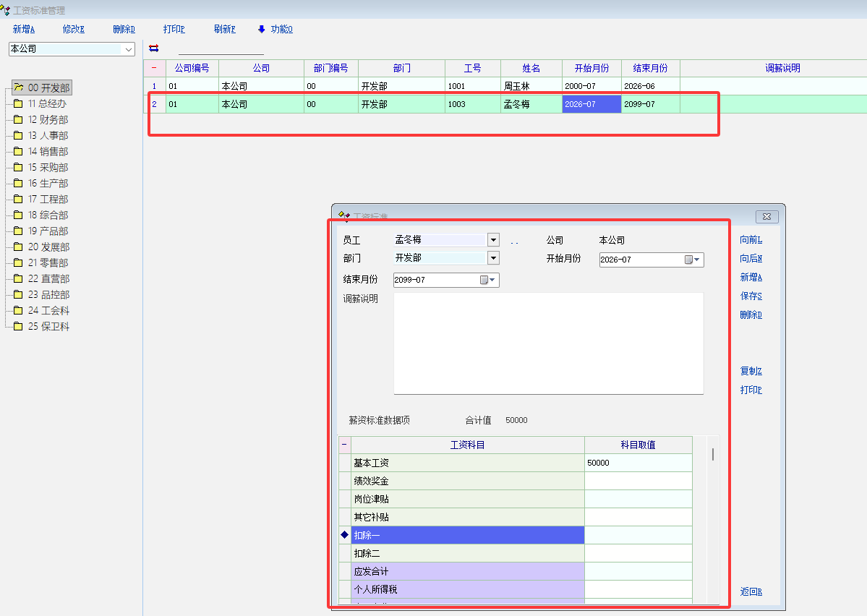The image size is (867, 616).
Task: Select 15 采购部 folder in tree
Action: (x=41, y=168)
